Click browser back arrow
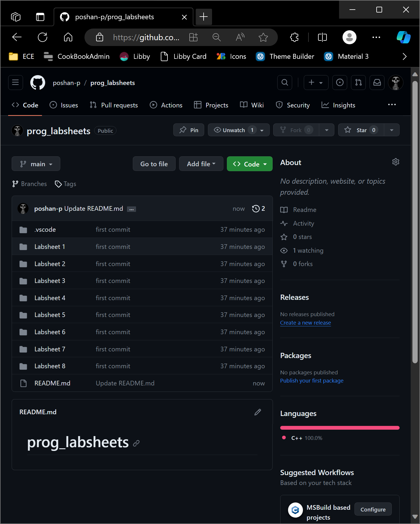 coord(17,37)
